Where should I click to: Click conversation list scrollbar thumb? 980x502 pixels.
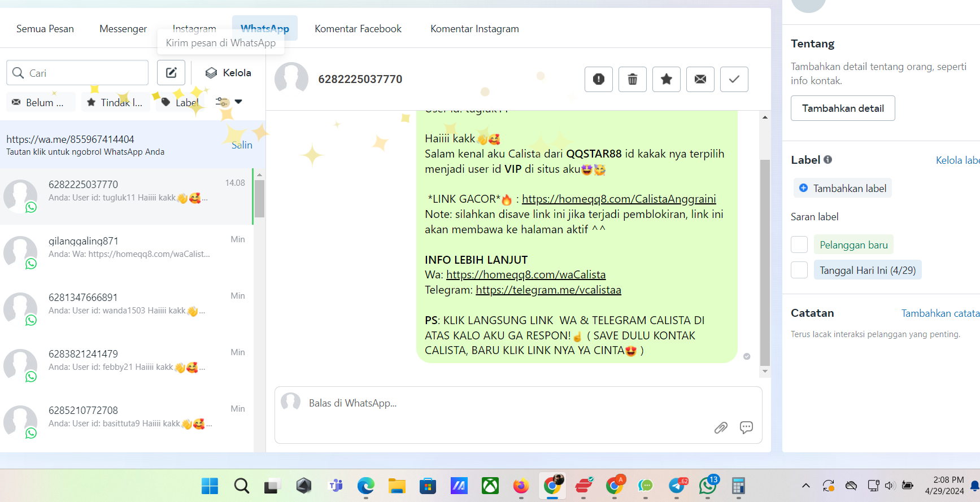[x=259, y=198]
